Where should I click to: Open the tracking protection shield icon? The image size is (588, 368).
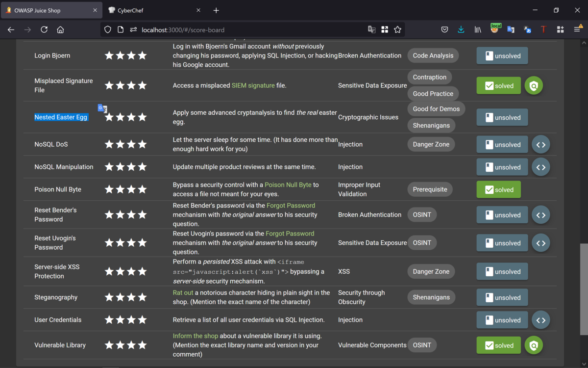[108, 29]
